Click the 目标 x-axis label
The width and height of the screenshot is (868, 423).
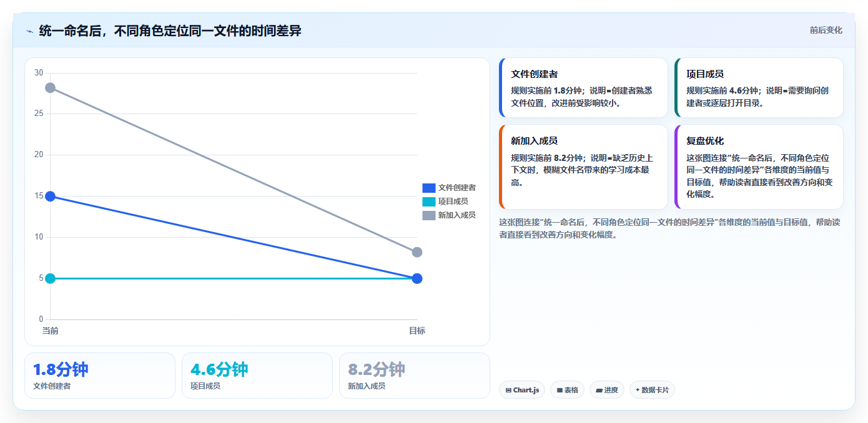click(417, 331)
